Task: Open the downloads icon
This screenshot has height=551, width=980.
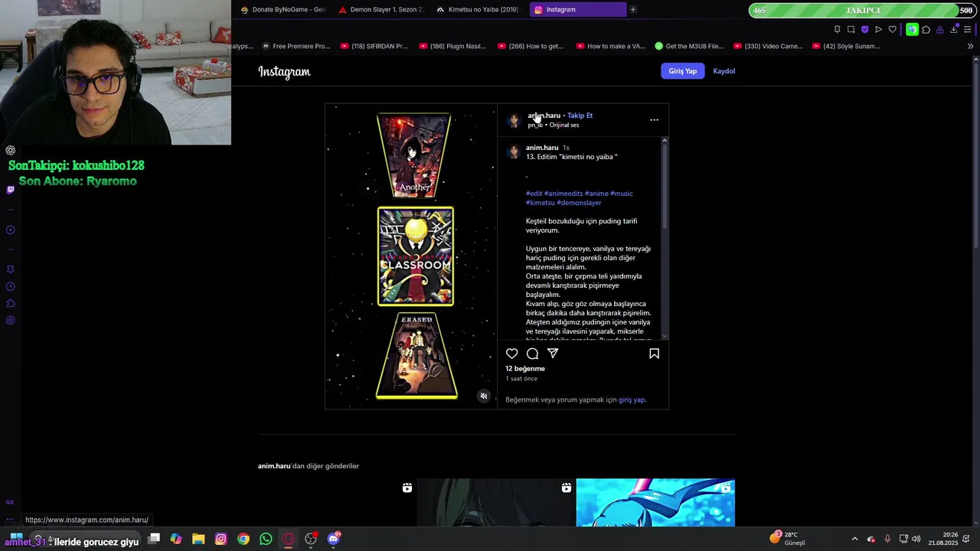Action: pyautogui.click(x=954, y=30)
